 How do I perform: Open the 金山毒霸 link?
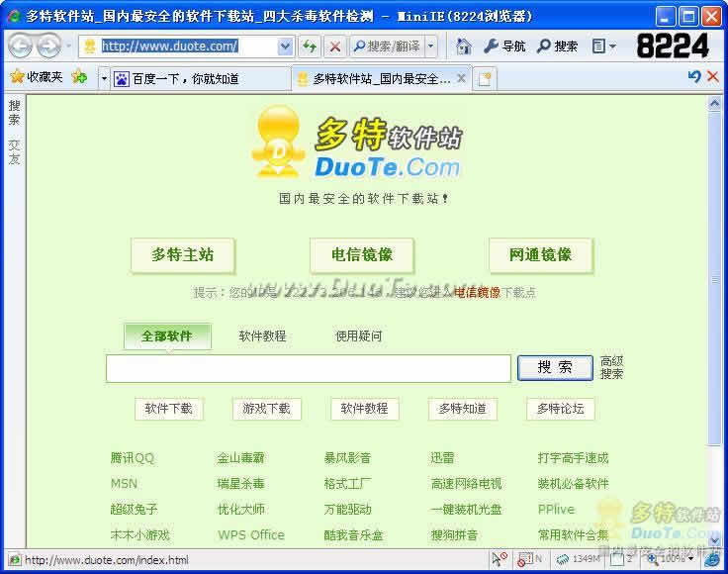point(241,458)
